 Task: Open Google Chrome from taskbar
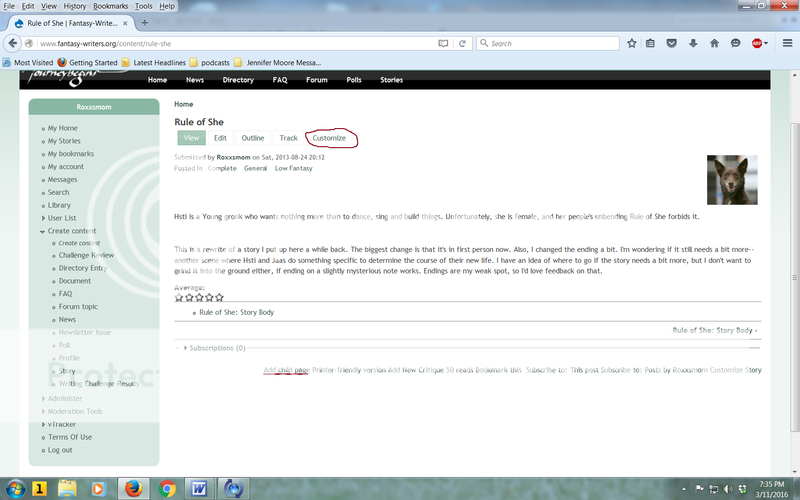point(166,488)
